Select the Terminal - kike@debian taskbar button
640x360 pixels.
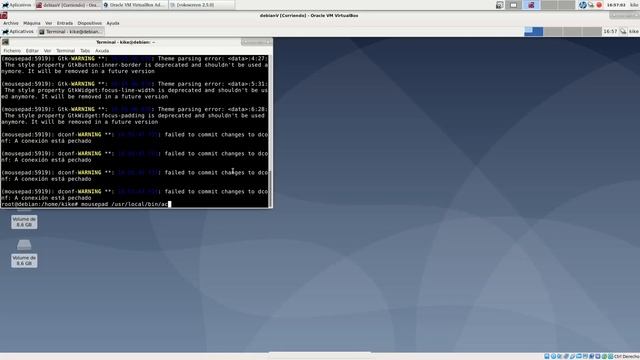(x=71, y=31)
